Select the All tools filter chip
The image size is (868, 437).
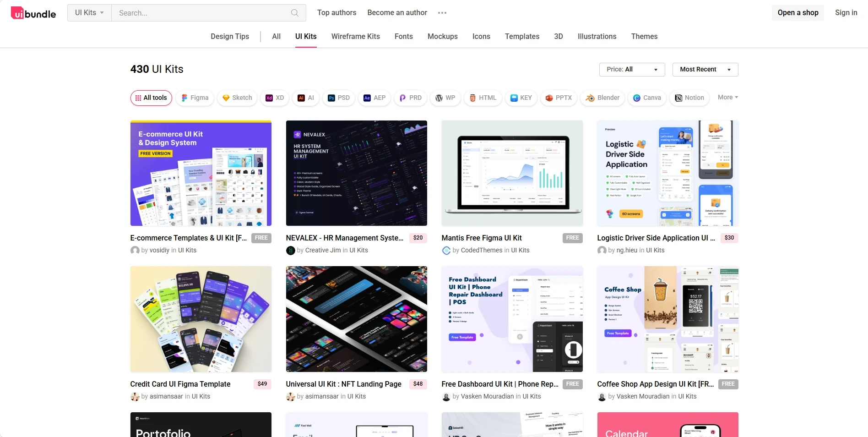point(151,98)
